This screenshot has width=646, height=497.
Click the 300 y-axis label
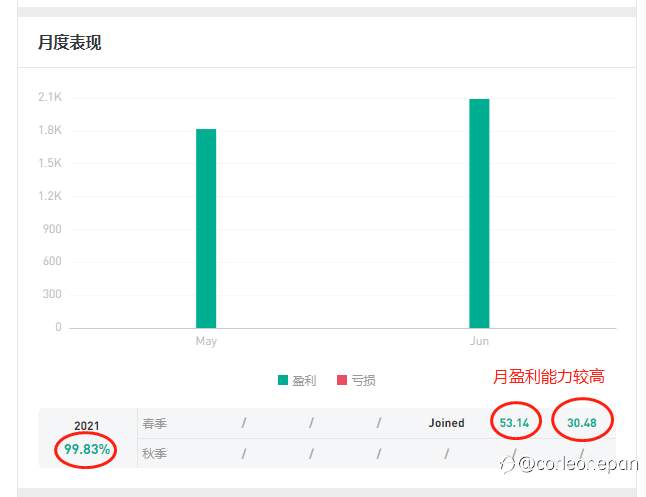pos(52,294)
